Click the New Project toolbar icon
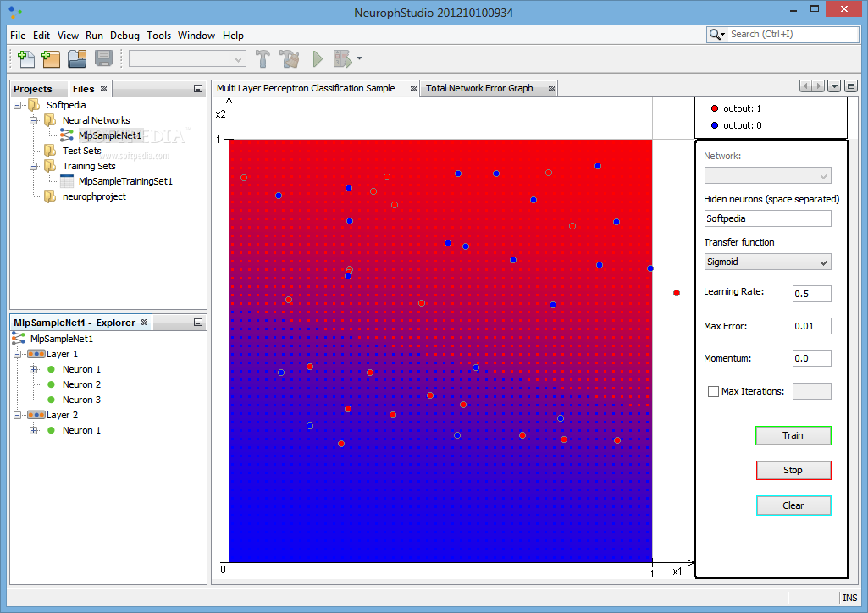 51,58
